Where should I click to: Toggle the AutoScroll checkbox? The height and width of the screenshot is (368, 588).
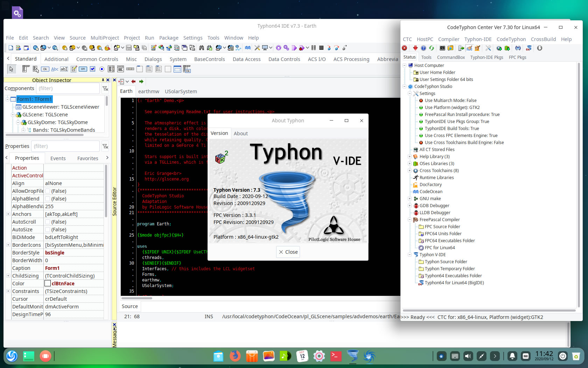(48, 222)
